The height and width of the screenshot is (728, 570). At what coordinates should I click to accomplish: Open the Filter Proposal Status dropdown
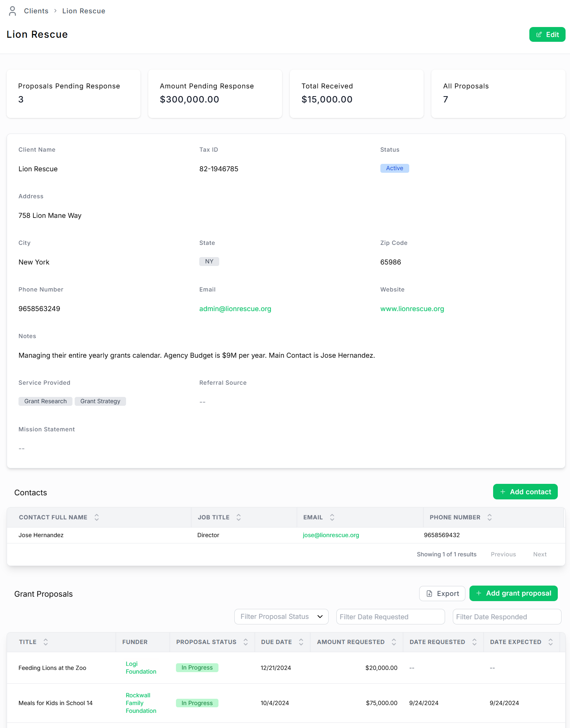point(281,617)
